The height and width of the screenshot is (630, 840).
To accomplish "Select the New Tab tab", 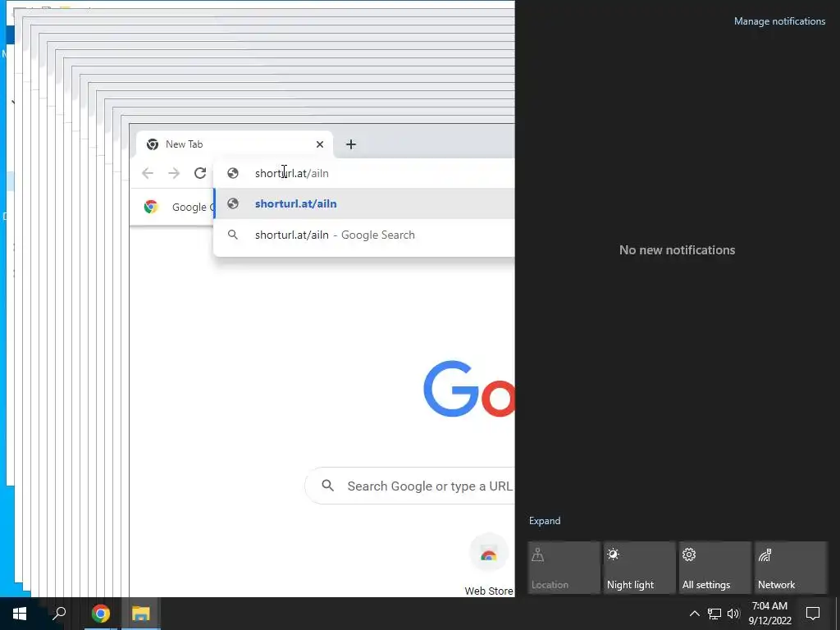I will tap(235, 144).
